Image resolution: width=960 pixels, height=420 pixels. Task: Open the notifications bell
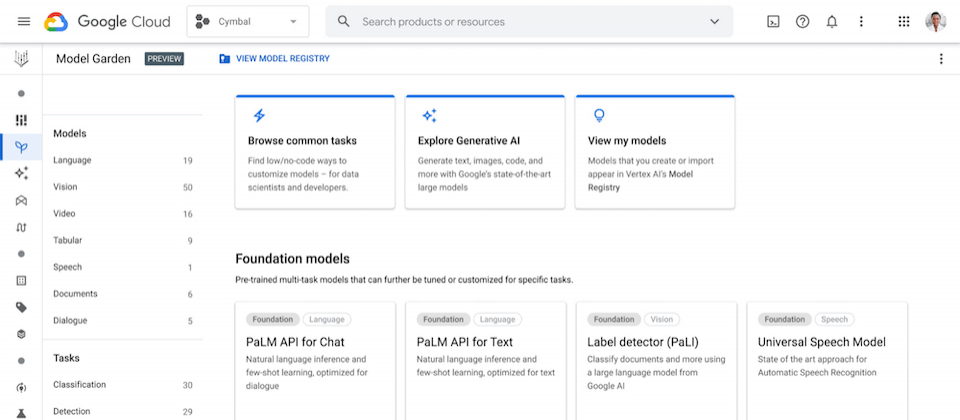(x=831, y=21)
